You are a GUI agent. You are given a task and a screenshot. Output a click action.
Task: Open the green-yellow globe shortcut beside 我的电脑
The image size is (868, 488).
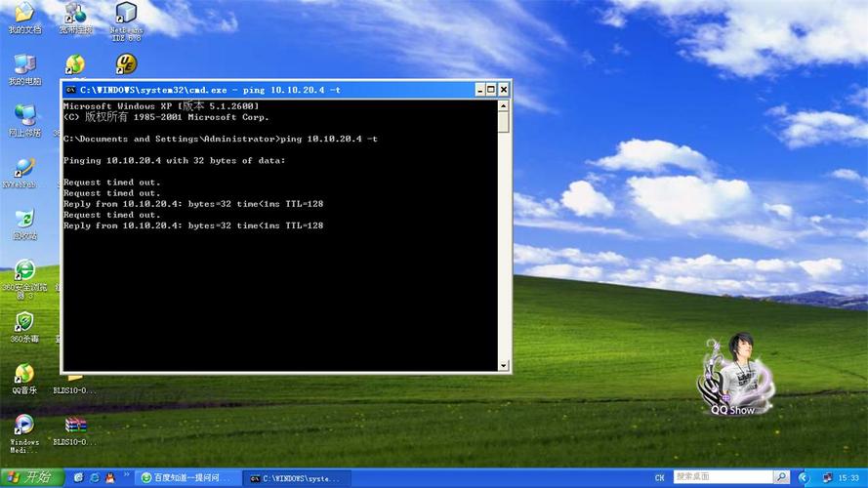click(x=75, y=64)
